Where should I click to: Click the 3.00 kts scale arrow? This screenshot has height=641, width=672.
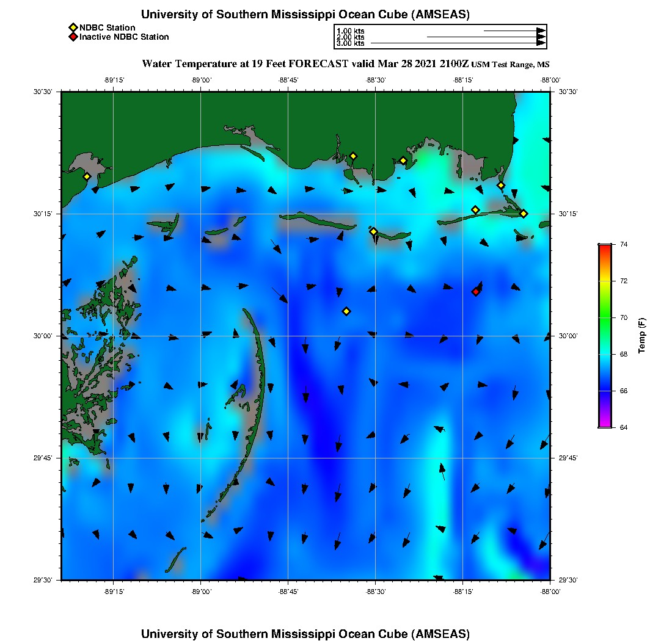pos(458,43)
